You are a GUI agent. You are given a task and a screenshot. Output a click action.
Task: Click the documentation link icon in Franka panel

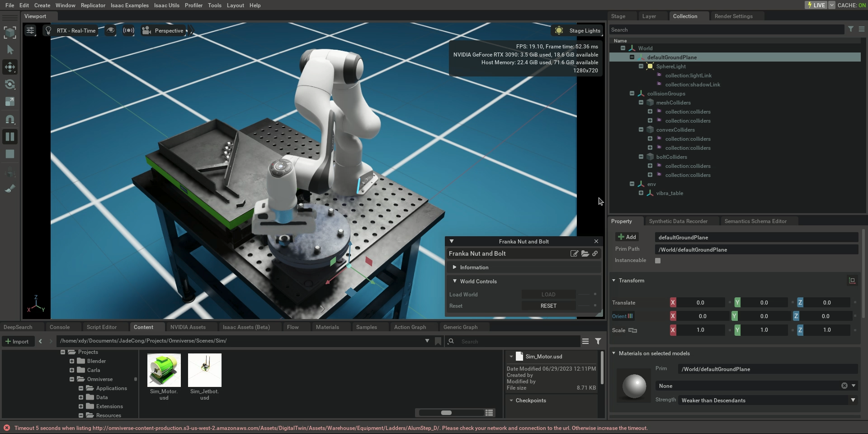[595, 253]
